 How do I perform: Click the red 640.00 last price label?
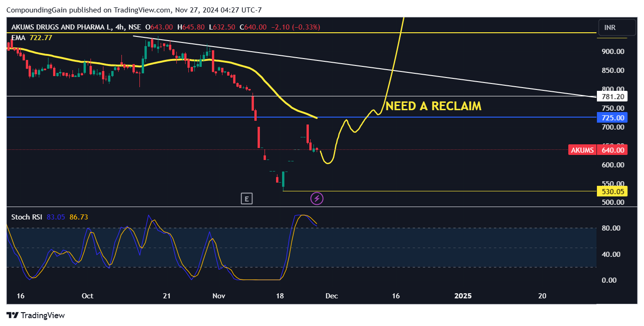click(612, 150)
